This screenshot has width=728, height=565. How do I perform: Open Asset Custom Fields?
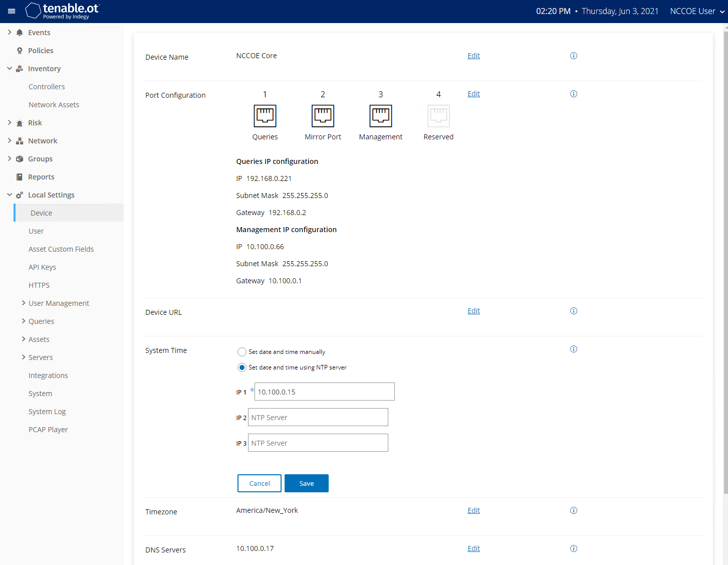coord(61,249)
